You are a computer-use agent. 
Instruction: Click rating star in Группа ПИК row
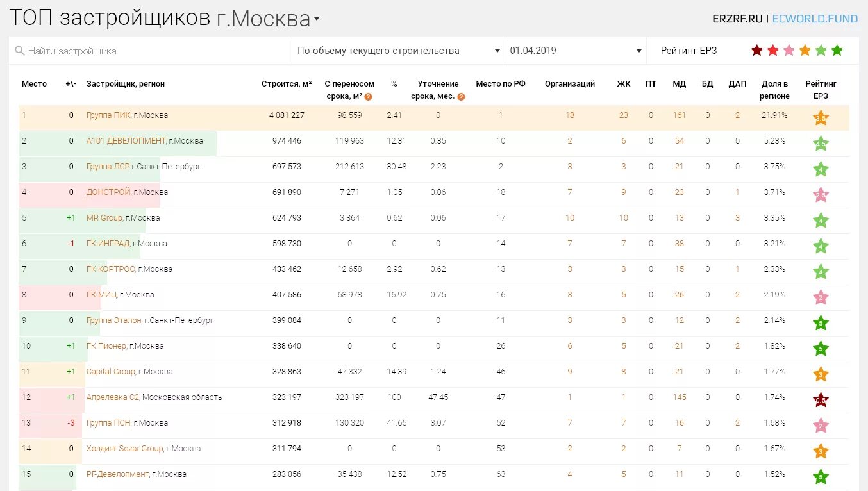821,118
